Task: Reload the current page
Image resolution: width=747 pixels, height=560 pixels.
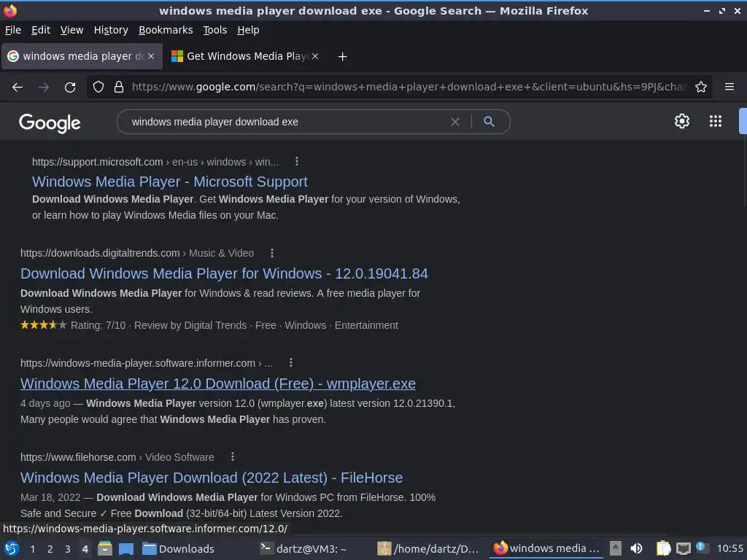Action: [70, 87]
